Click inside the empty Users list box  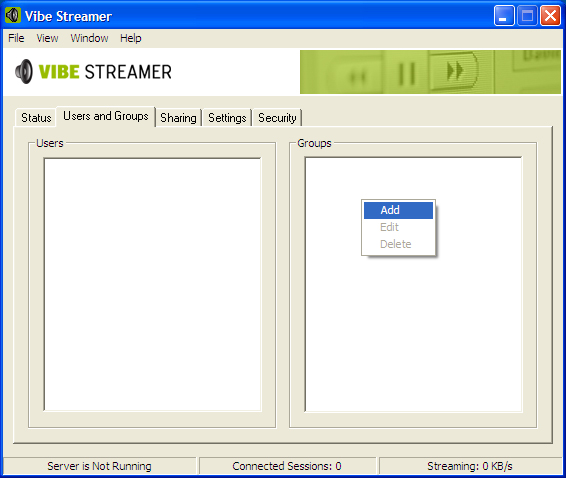click(x=152, y=284)
